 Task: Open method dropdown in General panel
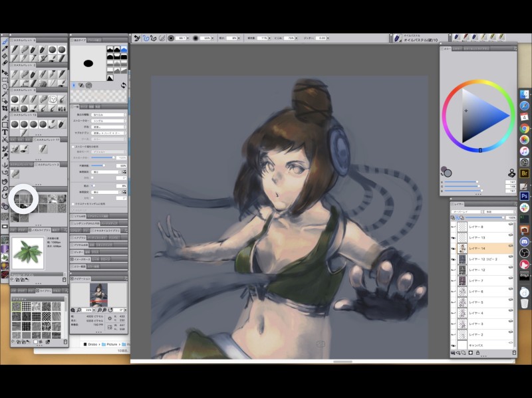point(108,127)
